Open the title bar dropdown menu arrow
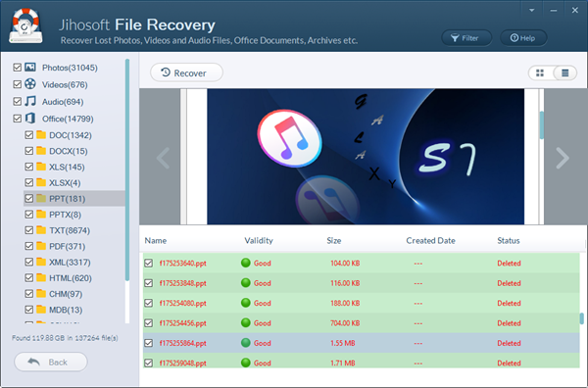The height and width of the screenshot is (388, 588). (x=532, y=11)
